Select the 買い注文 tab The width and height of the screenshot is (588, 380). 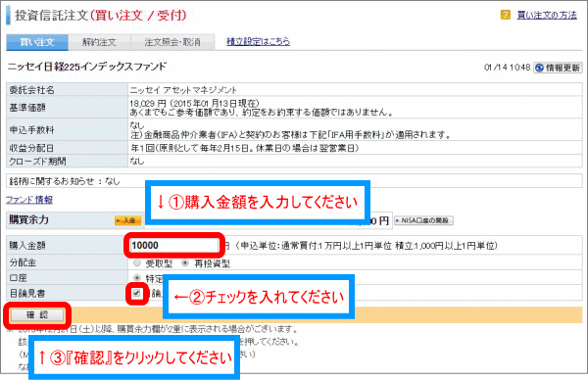[37, 42]
